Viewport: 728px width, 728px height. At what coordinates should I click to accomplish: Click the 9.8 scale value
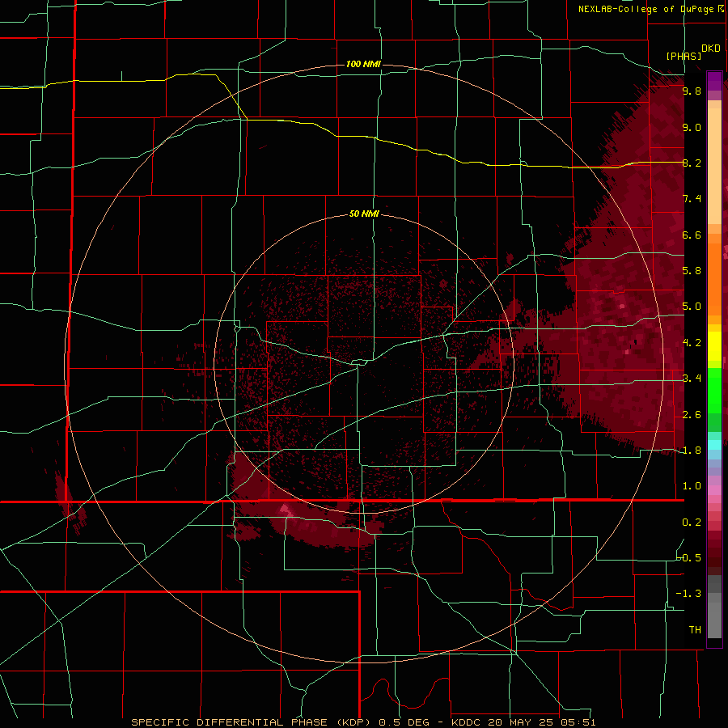tap(692, 91)
